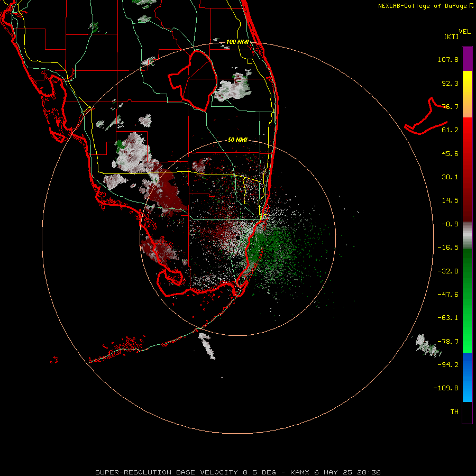Click the -32.0 value on the velocity scale

coord(448,271)
